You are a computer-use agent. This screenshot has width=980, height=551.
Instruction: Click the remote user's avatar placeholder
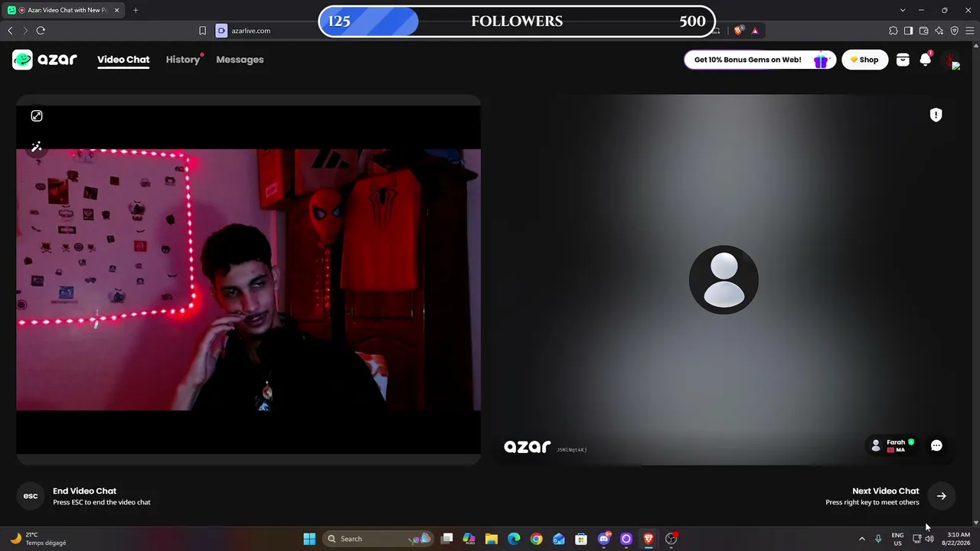(x=724, y=279)
